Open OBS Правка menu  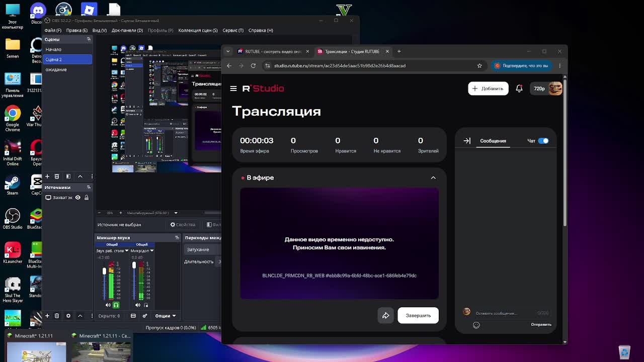77,30
